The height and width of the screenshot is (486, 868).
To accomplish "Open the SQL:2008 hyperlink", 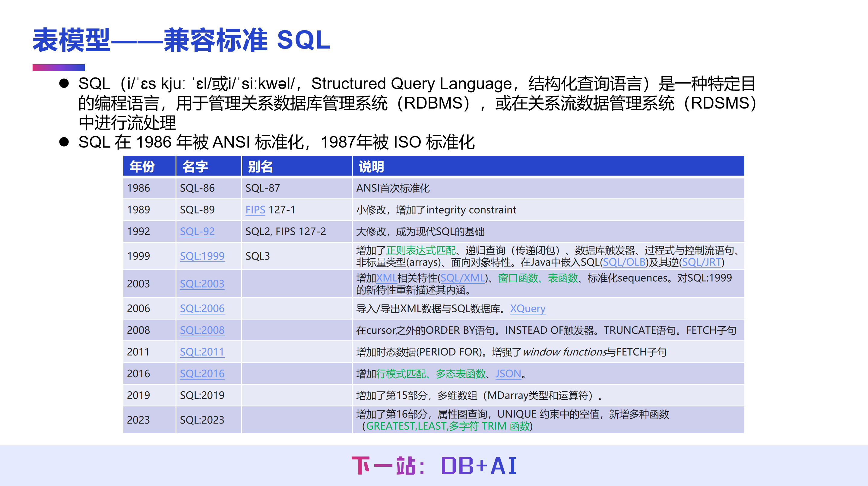I will click(x=202, y=330).
